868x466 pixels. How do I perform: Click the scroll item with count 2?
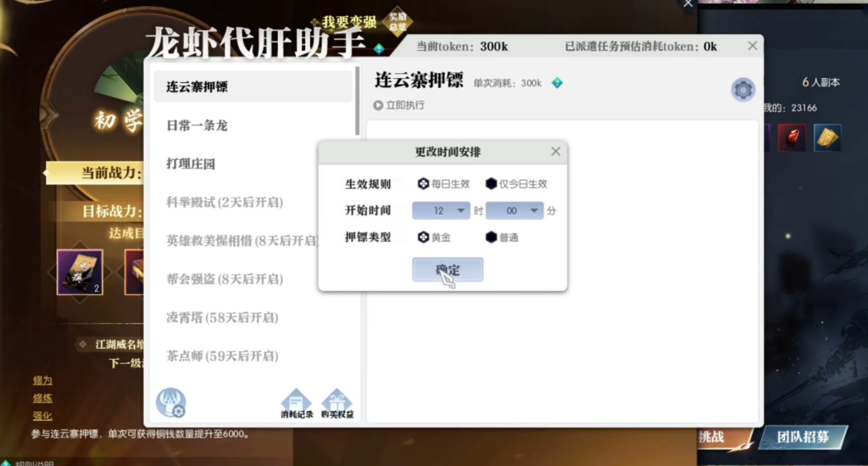pyautogui.click(x=80, y=272)
